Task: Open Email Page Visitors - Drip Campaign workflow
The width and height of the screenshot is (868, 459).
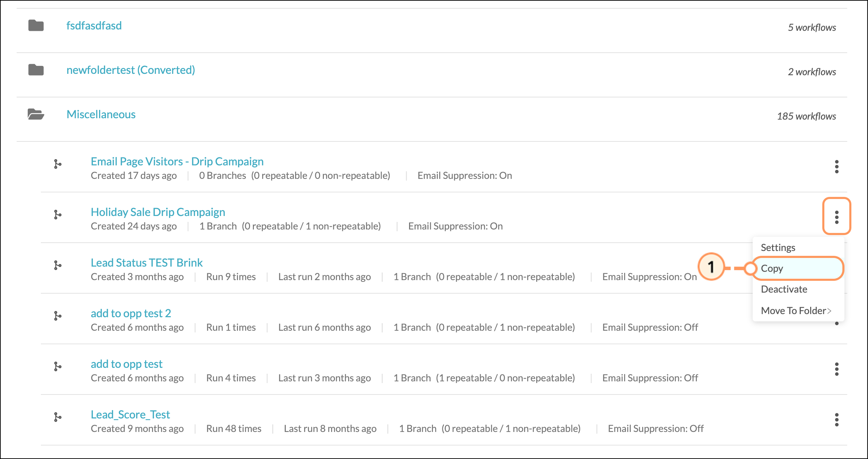Action: click(177, 162)
